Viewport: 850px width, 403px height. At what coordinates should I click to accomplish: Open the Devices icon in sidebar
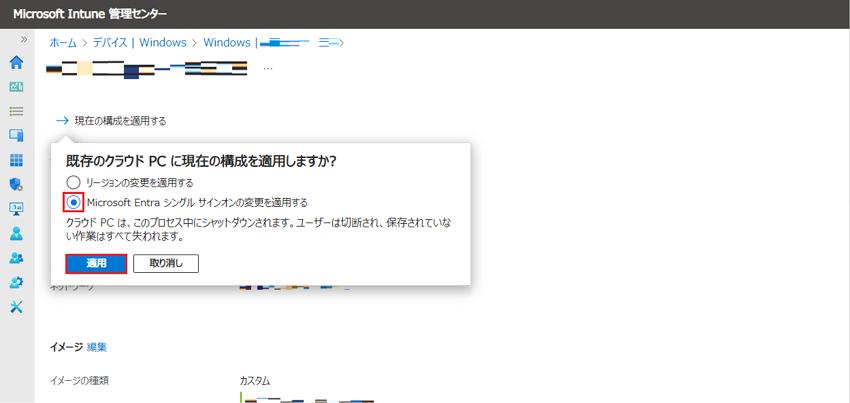[17, 136]
